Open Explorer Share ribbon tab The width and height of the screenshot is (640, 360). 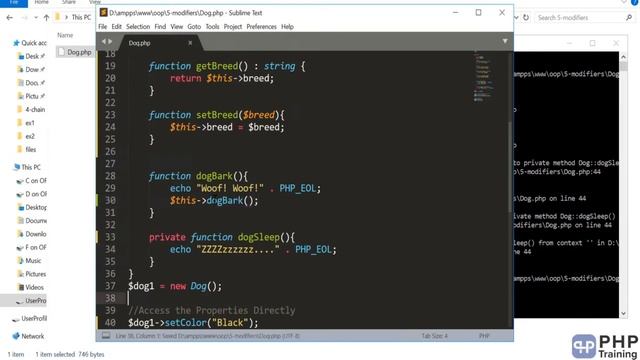(x=69, y=2)
